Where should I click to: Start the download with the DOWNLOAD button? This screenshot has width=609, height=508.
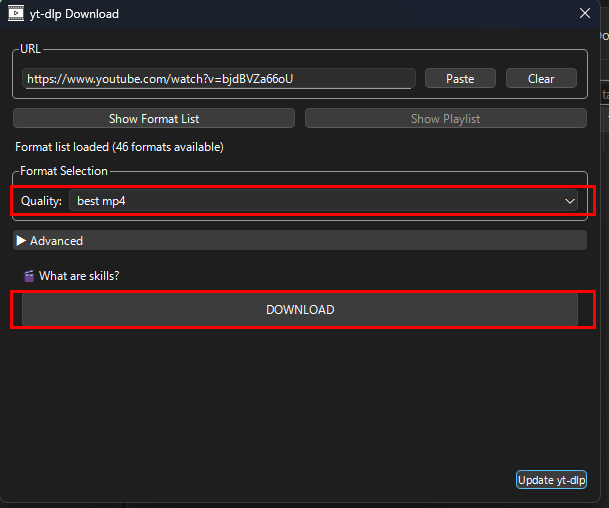pyautogui.click(x=300, y=310)
